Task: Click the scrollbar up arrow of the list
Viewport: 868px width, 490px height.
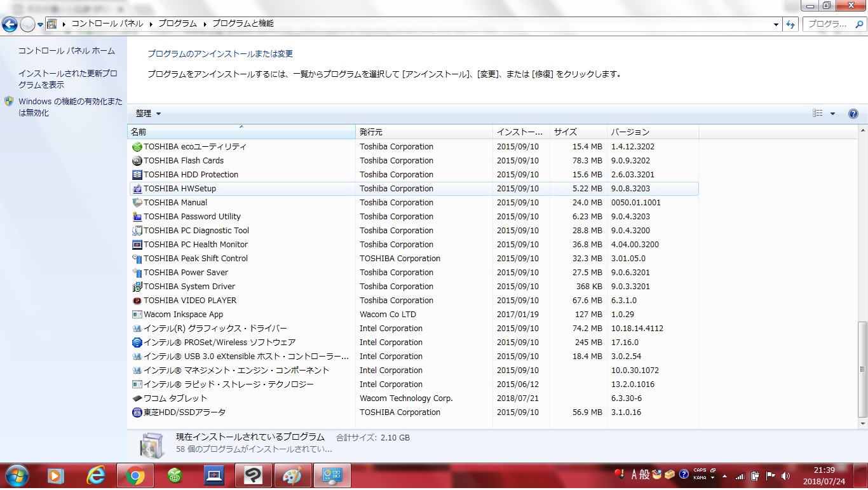Action: pyautogui.click(x=862, y=131)
